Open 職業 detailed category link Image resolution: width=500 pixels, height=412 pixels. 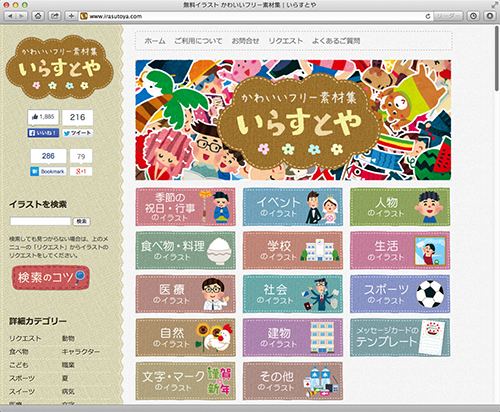tap(68, 365)
